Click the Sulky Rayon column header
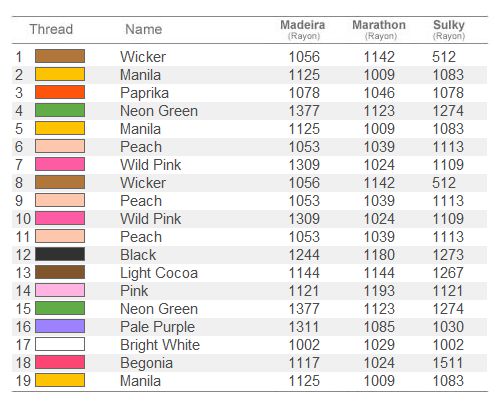Screen dimensions: 500x402 point(449,30)
